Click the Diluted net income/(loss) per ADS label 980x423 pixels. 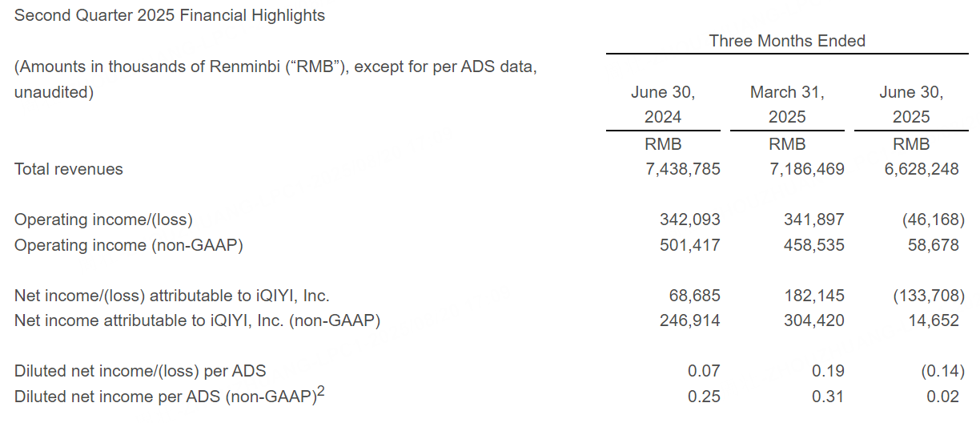coord(140,371)
